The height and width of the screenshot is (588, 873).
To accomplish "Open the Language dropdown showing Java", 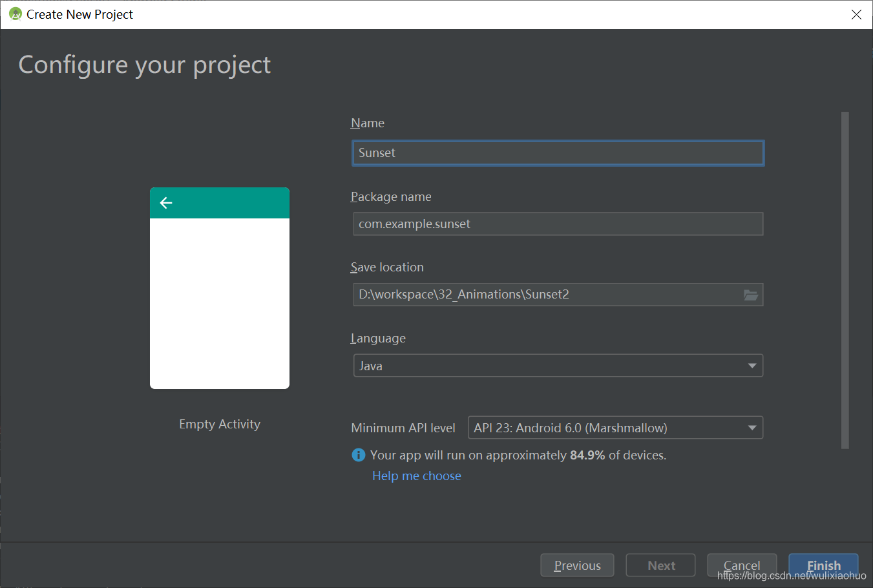I will (x=558, y=366).
